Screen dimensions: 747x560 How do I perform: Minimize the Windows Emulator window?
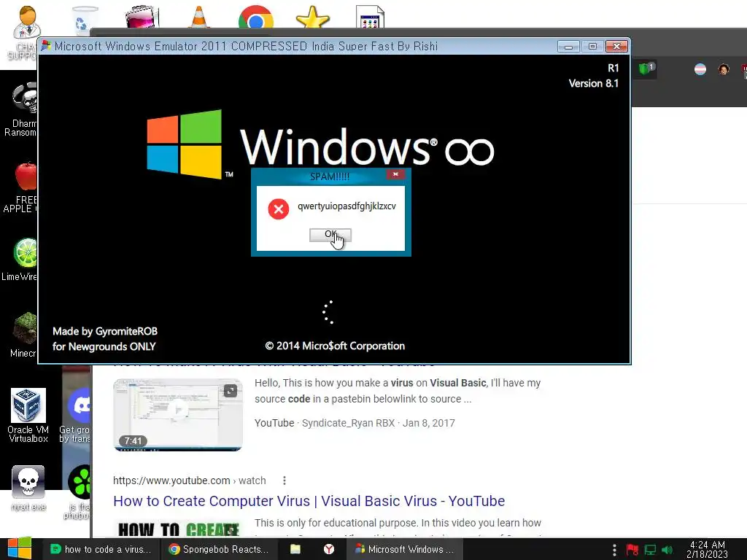pyautogui.click(x=568, y=46)
